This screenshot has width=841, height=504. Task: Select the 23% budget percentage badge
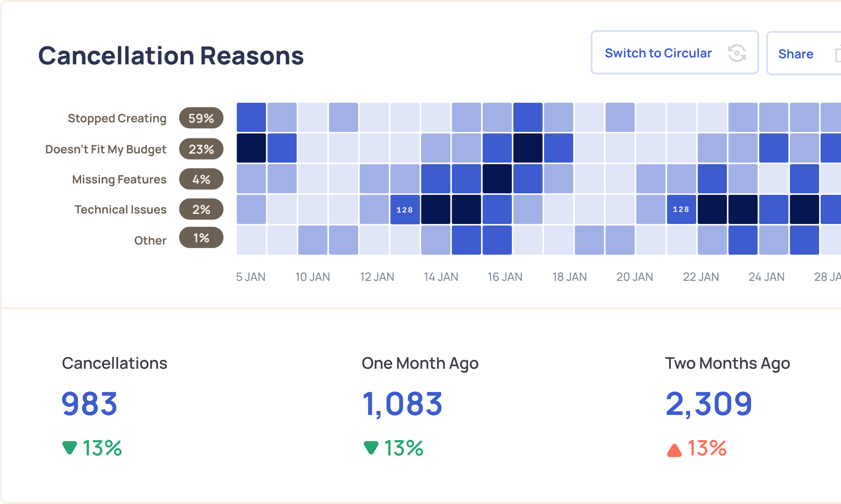coord(201,149)
